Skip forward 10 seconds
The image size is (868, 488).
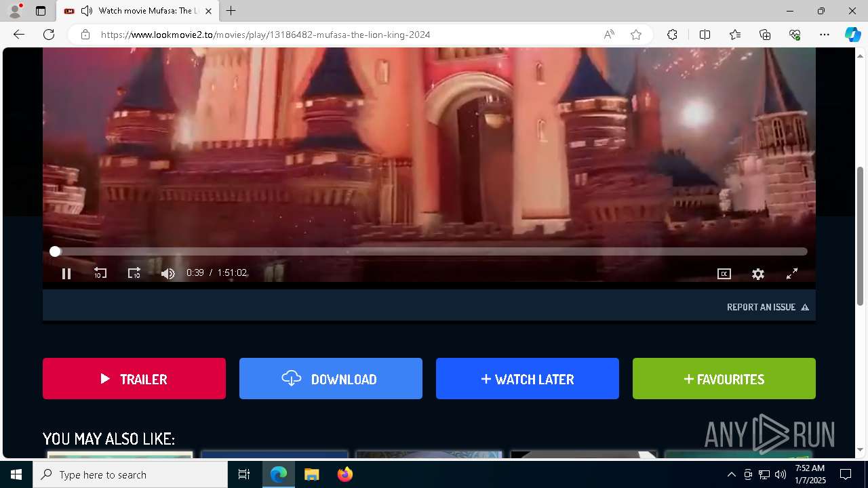click(134, 274)
